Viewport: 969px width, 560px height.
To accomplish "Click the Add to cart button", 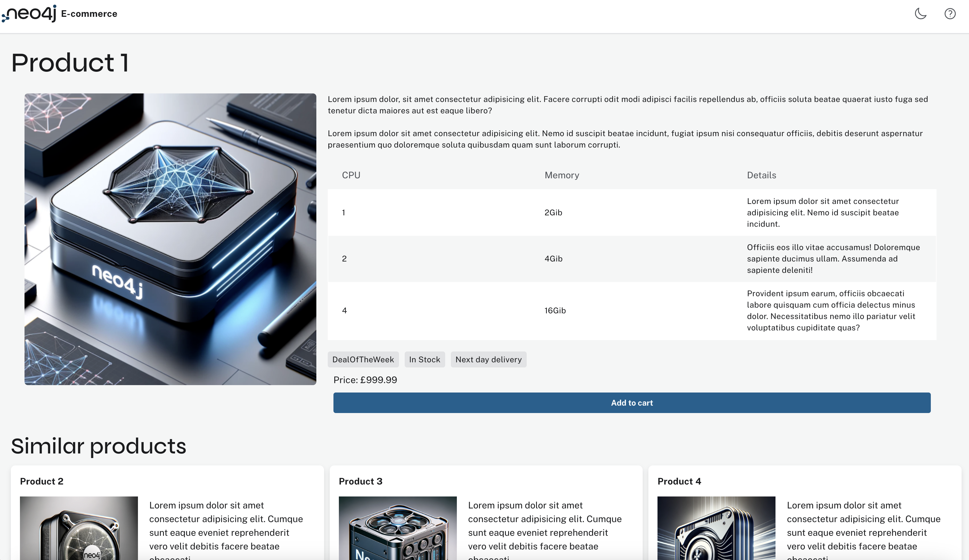I will [x=632, y=402].
